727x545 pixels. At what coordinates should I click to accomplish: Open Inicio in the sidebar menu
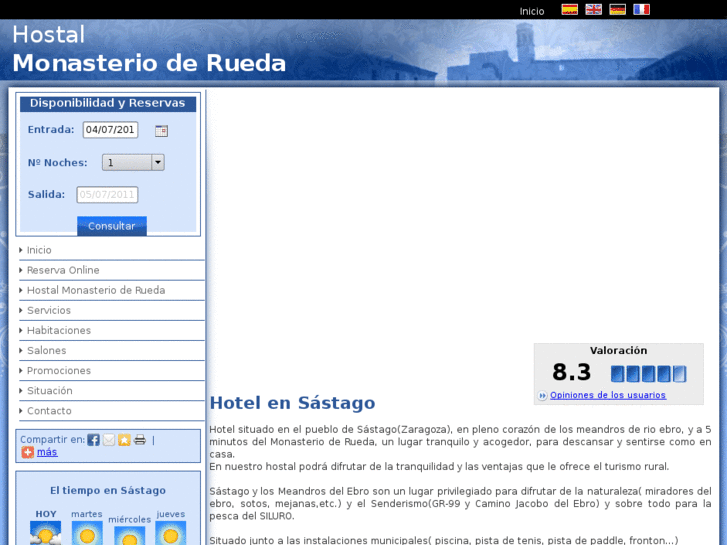point(39,250)
